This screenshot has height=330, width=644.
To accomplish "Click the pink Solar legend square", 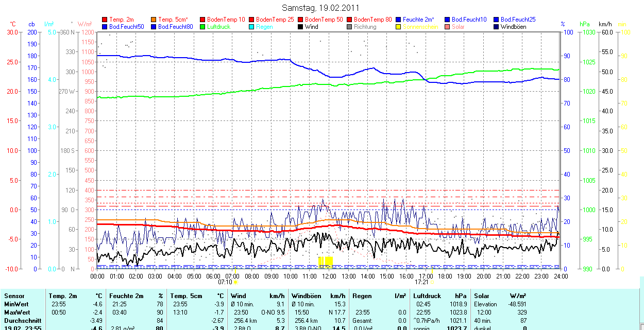I will [x=447, y=27].
